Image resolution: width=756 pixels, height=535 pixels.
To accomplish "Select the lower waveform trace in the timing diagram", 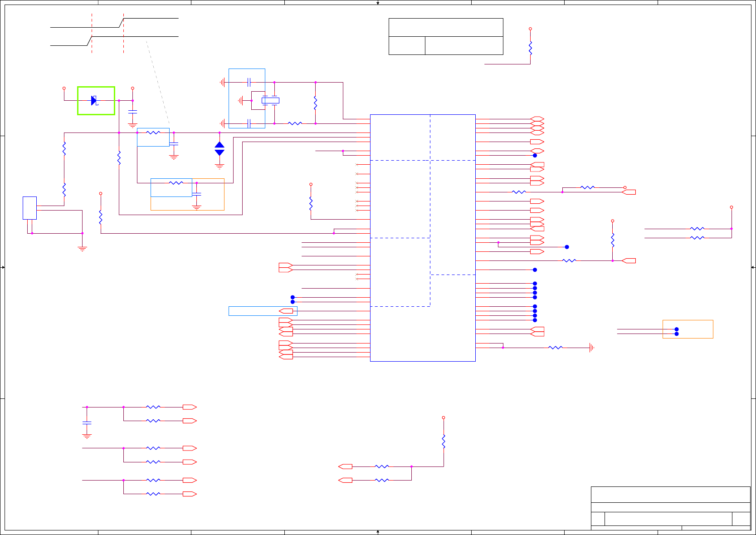I will [114, 41].
